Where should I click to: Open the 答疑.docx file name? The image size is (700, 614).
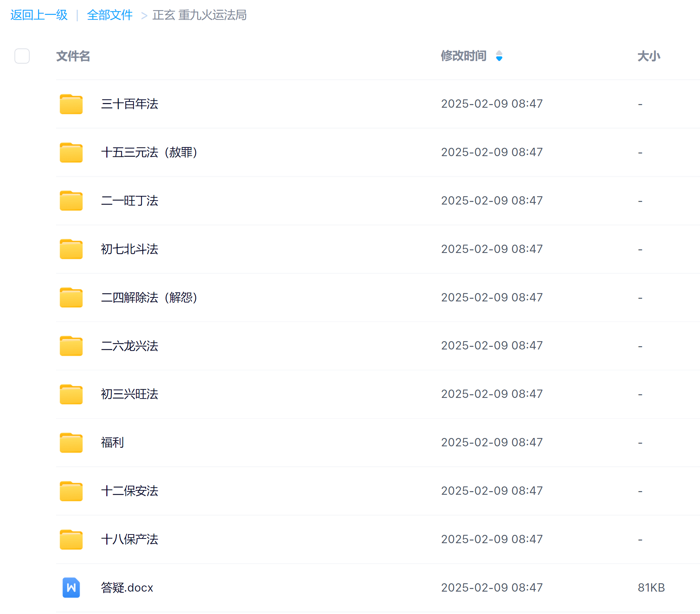[x=127, y=588]
